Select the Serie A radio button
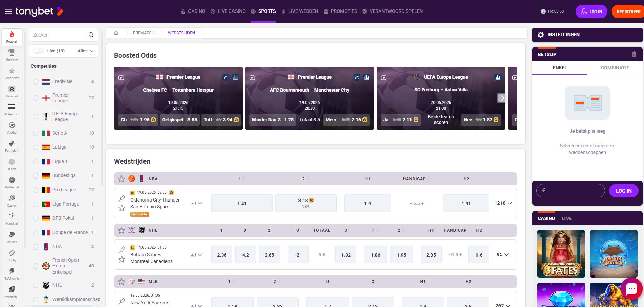 click(36, 133)
